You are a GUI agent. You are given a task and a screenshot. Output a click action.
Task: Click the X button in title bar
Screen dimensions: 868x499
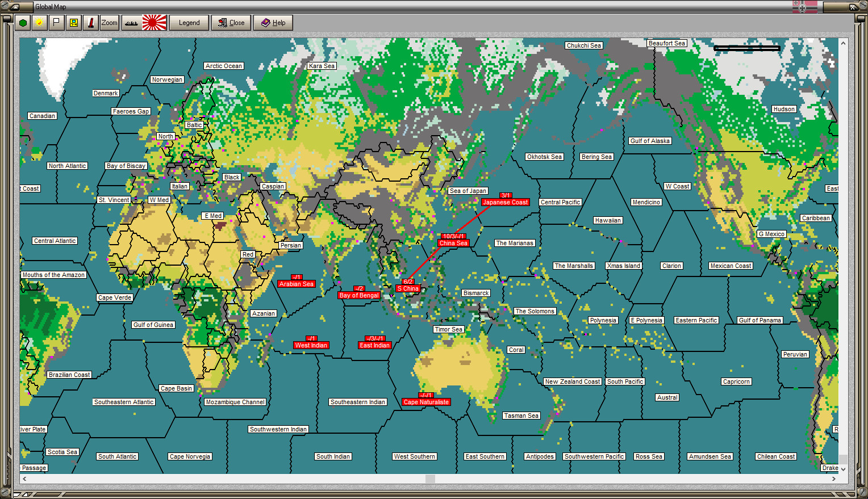[853, 7]
